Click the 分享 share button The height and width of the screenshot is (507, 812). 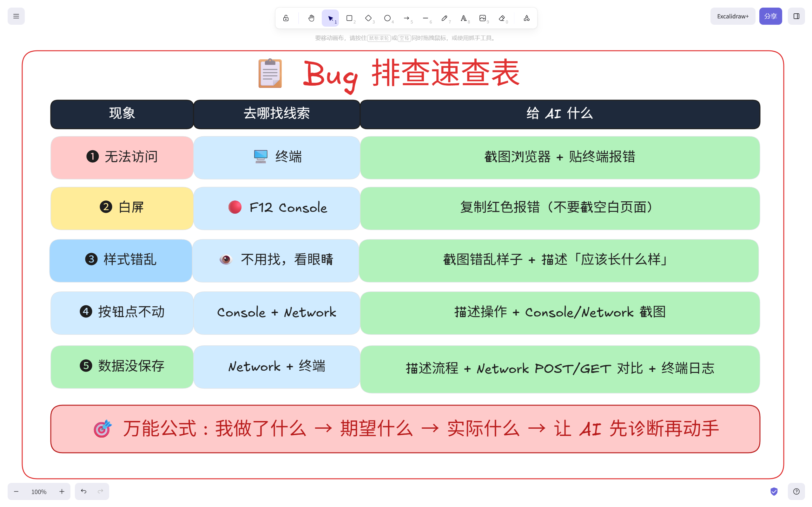(x=770, y=16)
